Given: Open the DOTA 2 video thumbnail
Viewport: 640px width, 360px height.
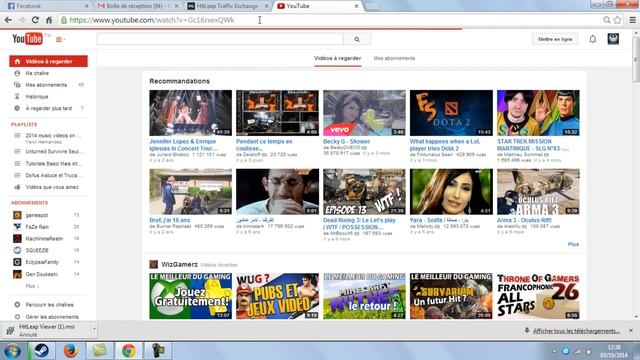Looking at the screenshot, I should [x=451, y=113].
